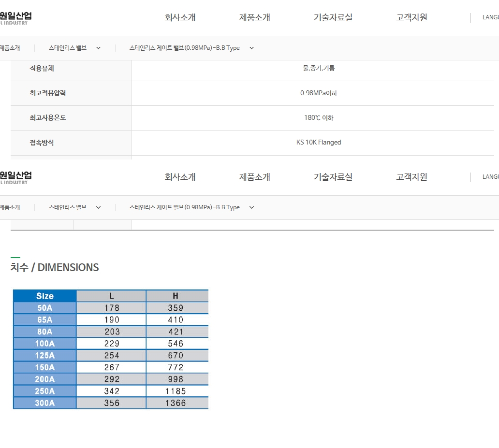Click L value 178 for 50A
This screenshot has width=499, height=448.
[x=112, y=308]
